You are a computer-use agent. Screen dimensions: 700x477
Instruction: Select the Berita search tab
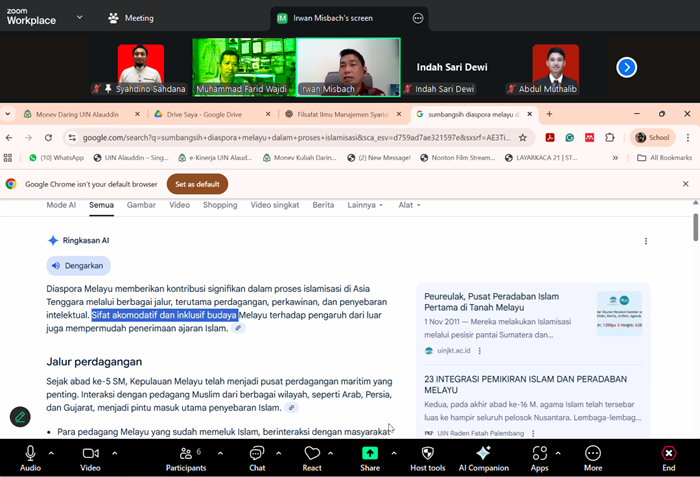[323, 205]
